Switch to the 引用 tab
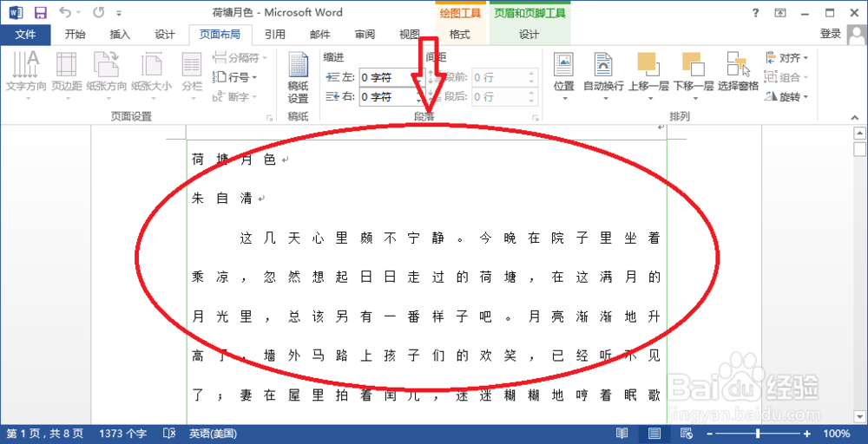Viewport: 868px width, 444px height. point(275,35)
